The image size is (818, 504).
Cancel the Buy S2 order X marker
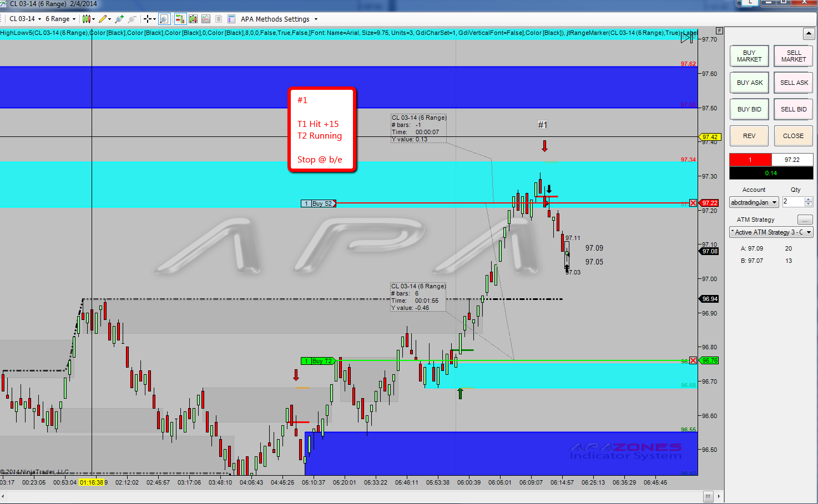coord(693,203)
